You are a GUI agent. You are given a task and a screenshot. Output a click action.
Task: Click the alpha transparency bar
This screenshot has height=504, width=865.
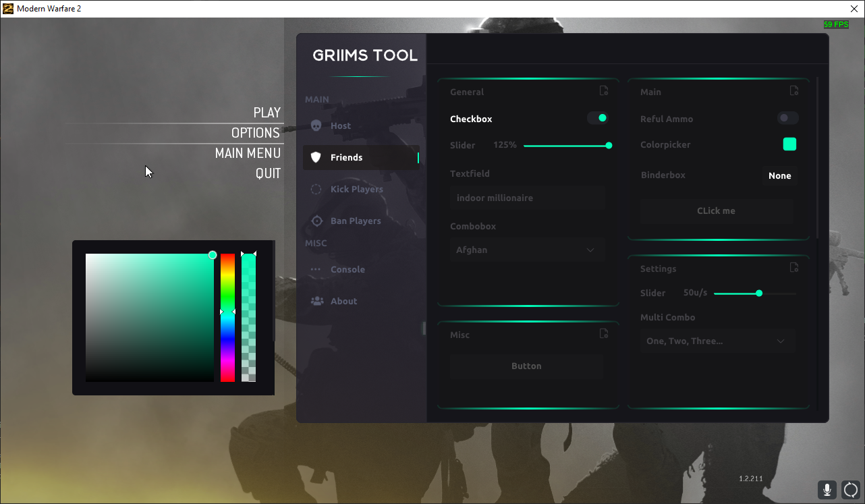pos(248,318)
